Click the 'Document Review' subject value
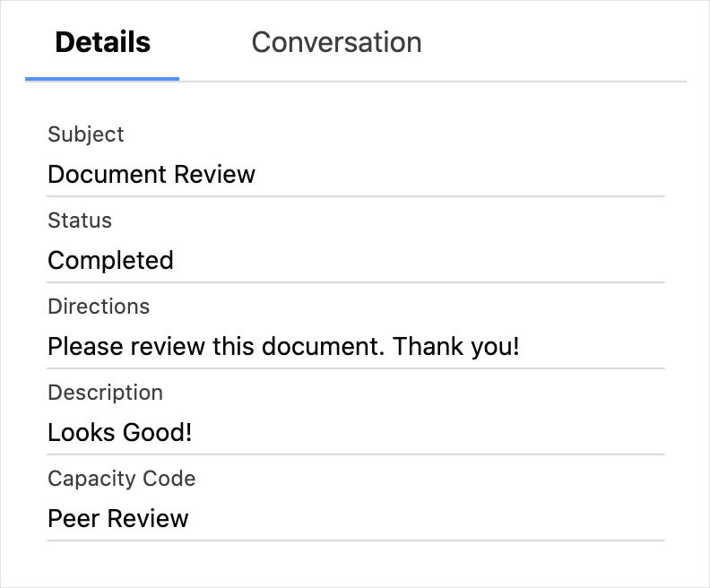 tap(152, 174)
